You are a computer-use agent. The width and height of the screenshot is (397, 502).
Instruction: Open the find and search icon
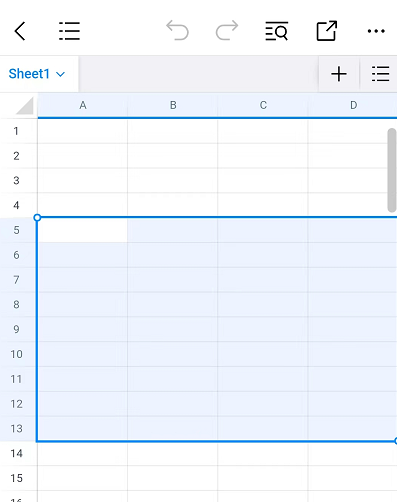pyautogui.click(x=277, y=31)
